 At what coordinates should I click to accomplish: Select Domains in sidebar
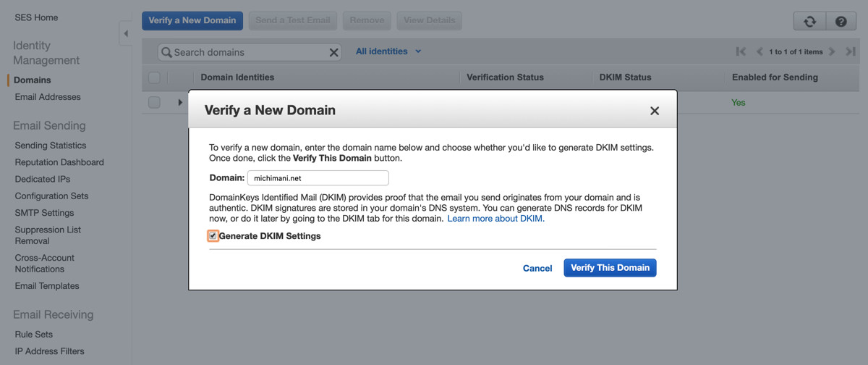tap(32, 80)
